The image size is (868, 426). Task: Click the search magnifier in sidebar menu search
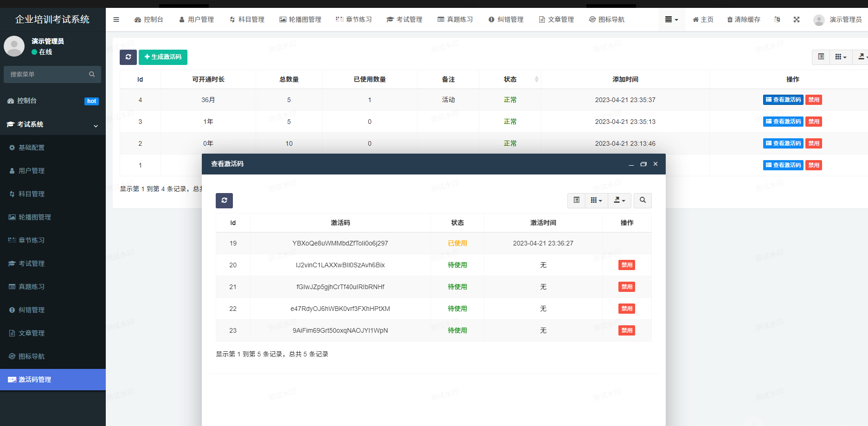tap(92, 74)
